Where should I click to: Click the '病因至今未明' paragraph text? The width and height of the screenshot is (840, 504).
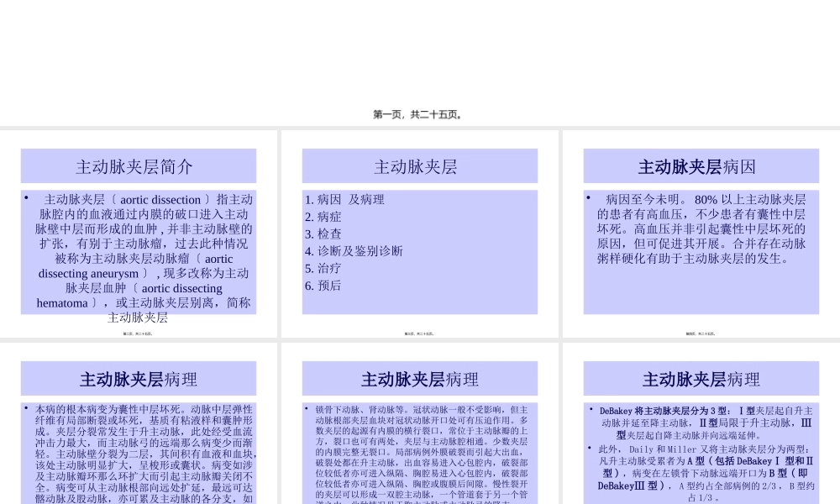tap(701, 228)
